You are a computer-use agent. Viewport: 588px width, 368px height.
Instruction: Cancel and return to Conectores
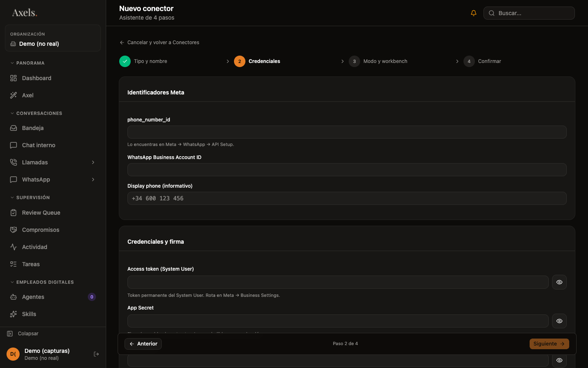(x=159, y=43)
